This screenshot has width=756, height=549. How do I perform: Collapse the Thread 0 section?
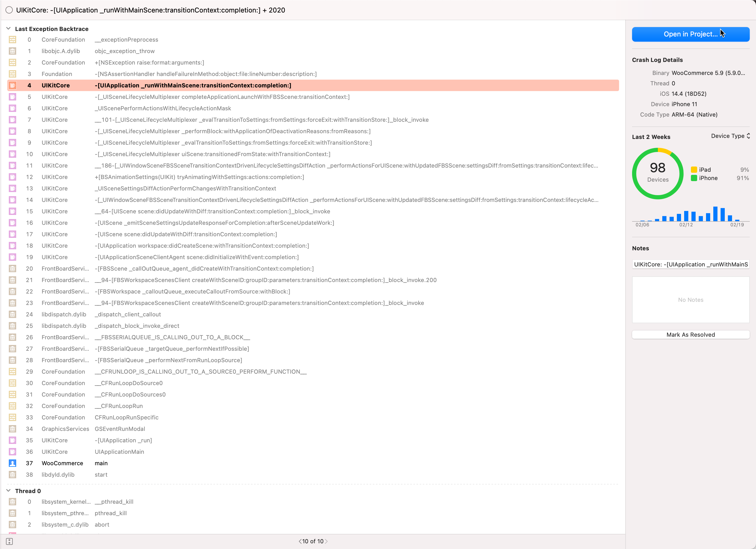[x=8, y=491]
